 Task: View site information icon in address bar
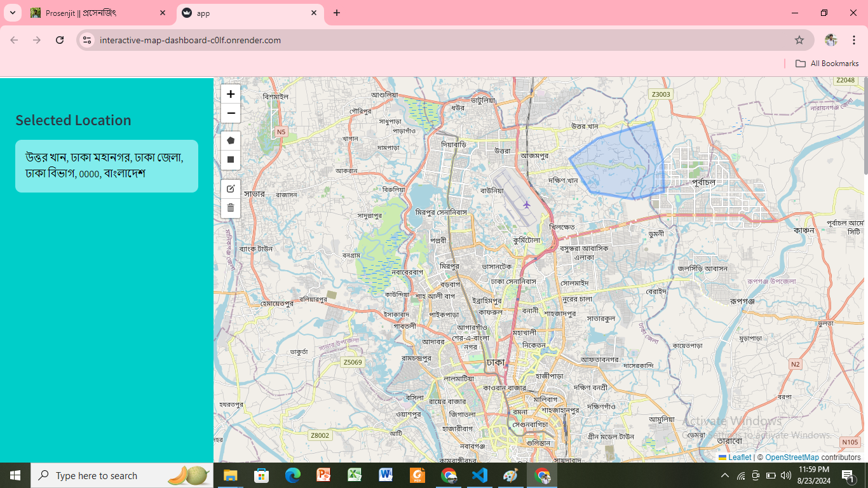tap(88, 40)
